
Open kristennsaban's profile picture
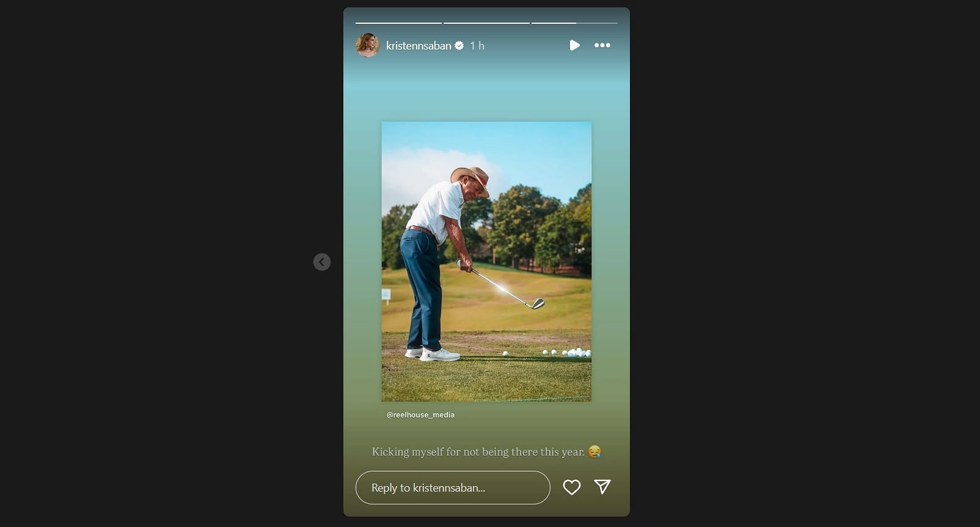(x=368, y=45)
